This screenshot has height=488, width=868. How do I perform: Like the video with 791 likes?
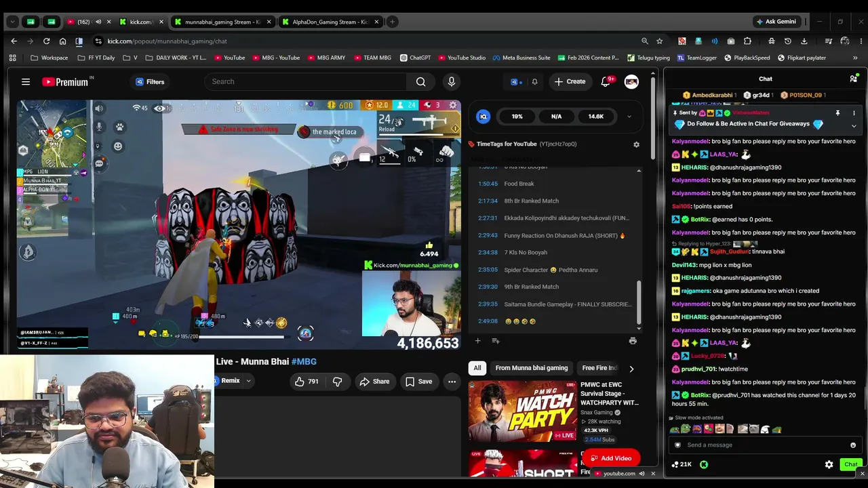[306, 382]
